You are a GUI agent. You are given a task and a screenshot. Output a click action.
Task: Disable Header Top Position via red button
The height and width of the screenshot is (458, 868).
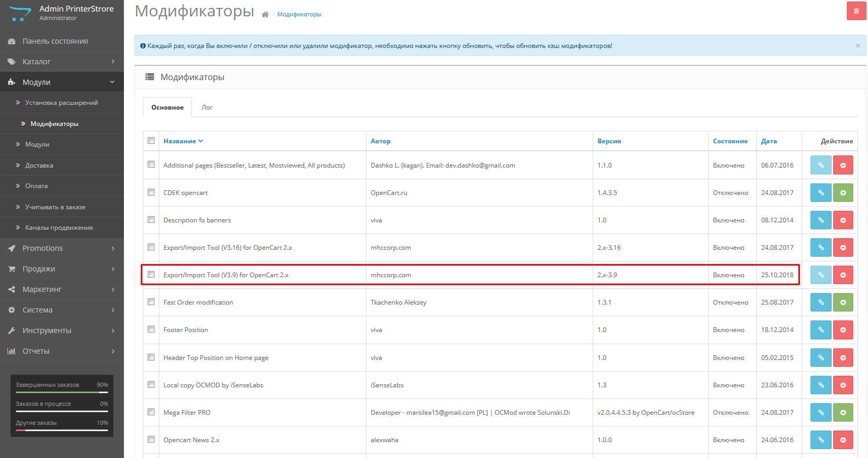tap(843, 357)
